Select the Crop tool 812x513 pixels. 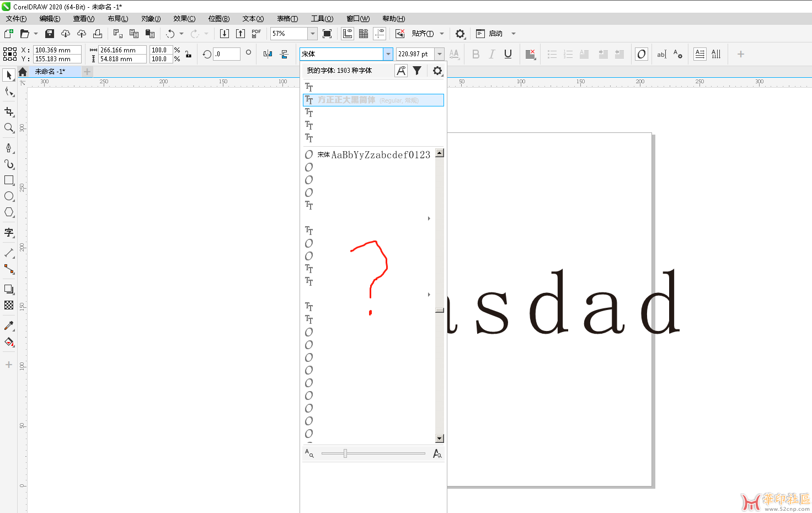9,111
